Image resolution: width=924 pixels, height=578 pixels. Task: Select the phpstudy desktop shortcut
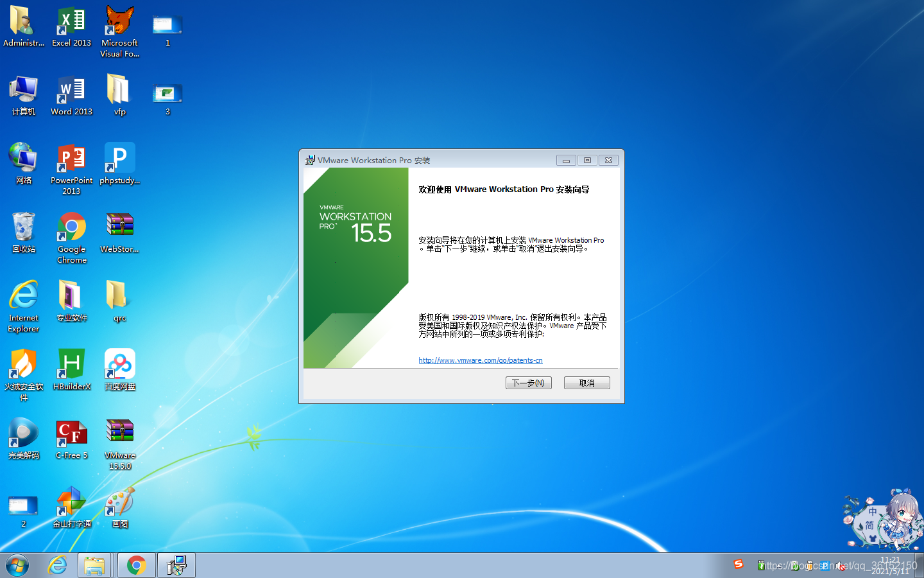click(x=119, y=164)
